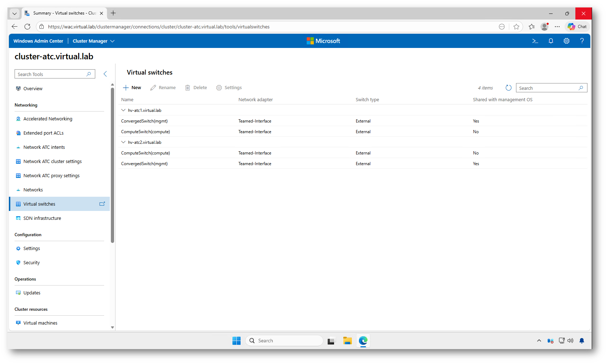
Task: Sort the table by Switch type column
Action: point(367,100)
